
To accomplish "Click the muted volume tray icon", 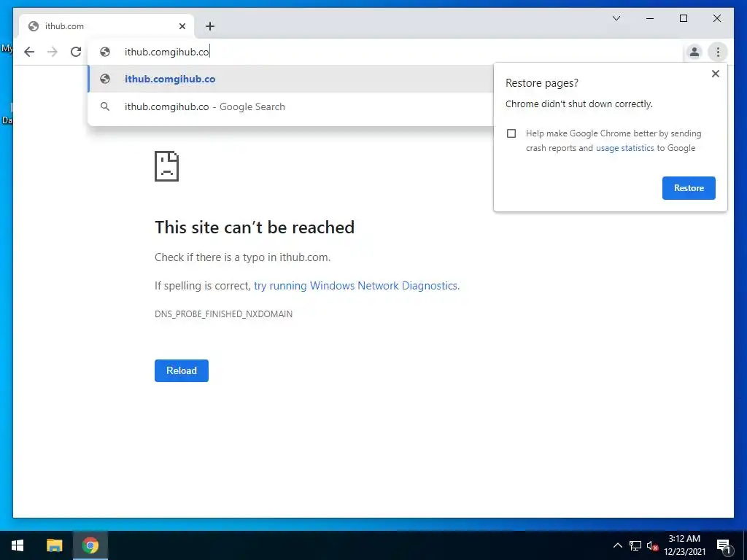I will tap(653, 545).
